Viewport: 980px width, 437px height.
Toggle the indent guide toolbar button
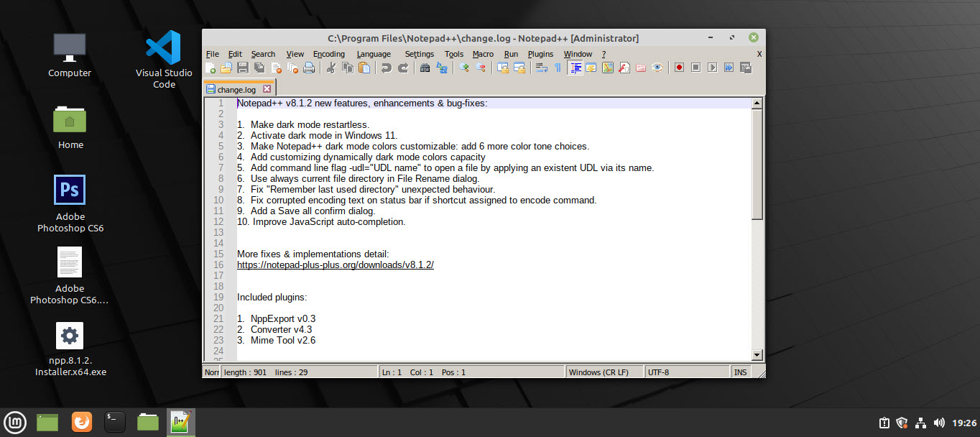click(x=575, y=68)
